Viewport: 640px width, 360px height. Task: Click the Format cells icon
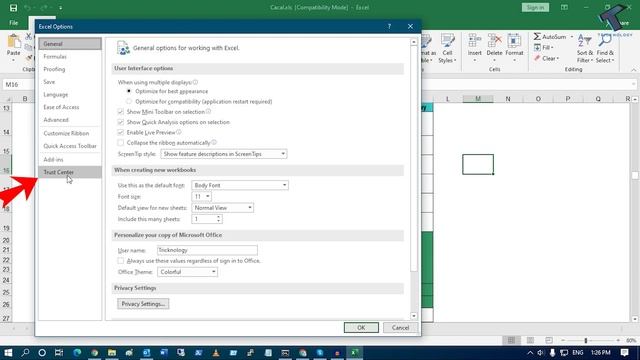[514, 41]
